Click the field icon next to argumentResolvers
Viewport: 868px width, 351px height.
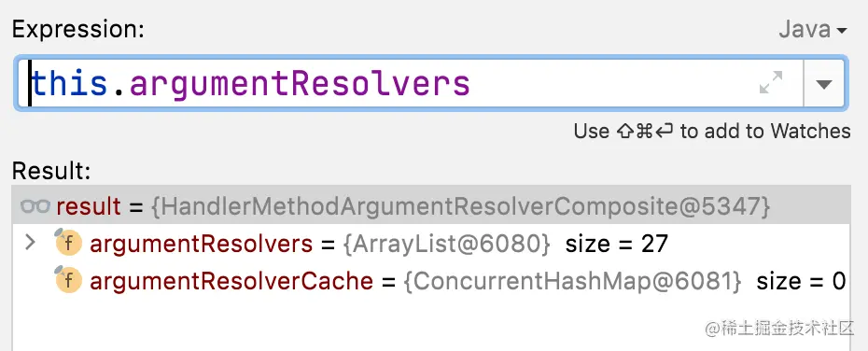68,244
